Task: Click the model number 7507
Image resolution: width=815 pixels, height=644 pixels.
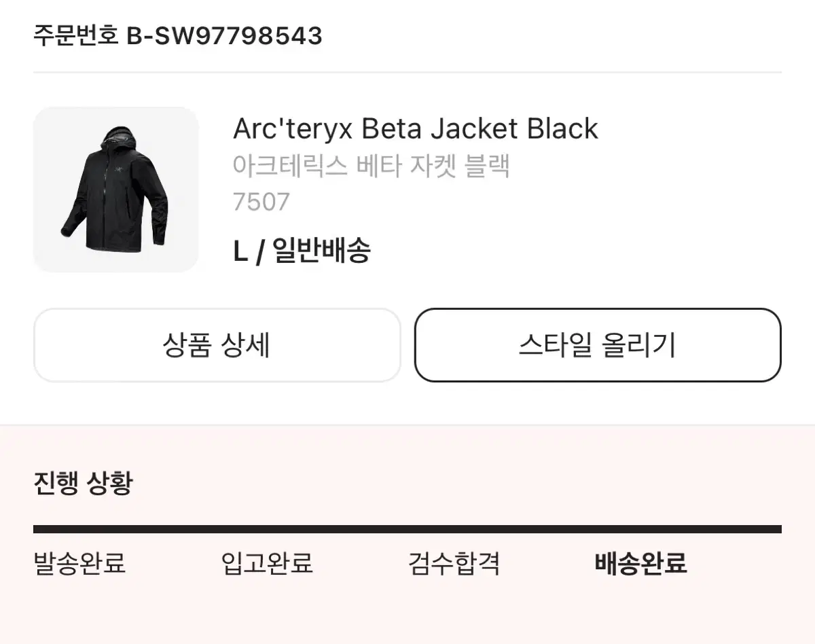Action: [261, 202]
